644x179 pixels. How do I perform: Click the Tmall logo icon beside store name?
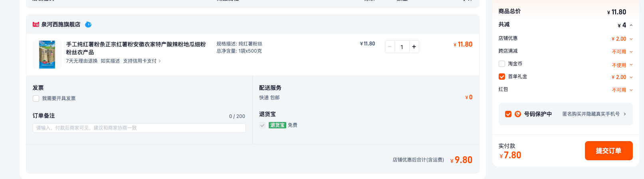[36, 24]
